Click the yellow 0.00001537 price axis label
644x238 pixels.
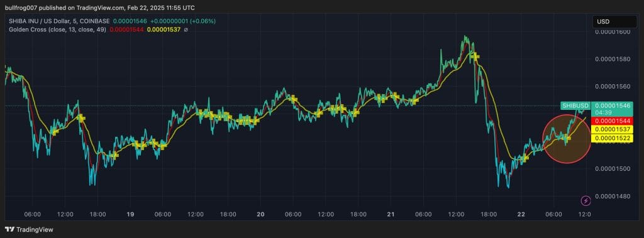[x=611, y=129]
